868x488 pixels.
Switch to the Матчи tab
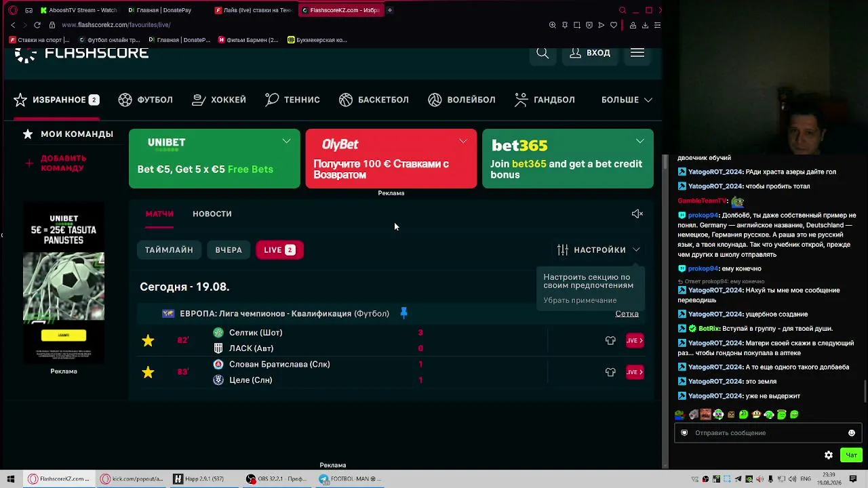[159, 213]
